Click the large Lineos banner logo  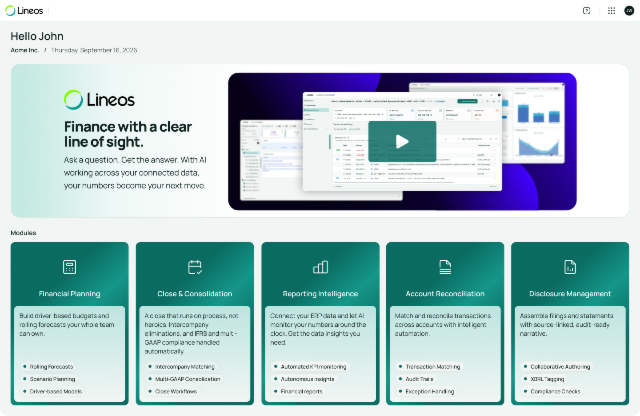coord(99,100)
